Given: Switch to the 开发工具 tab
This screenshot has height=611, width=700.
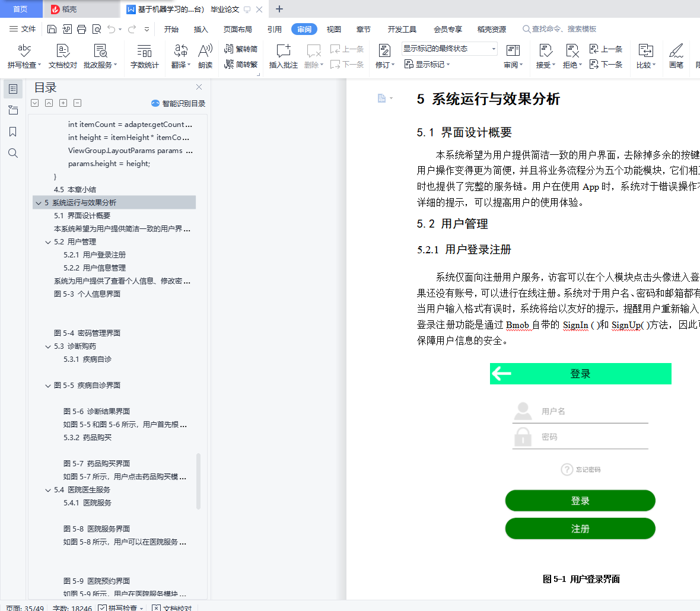Looking at the screenshot, I should pyautogui.click(x=402, y=29).
